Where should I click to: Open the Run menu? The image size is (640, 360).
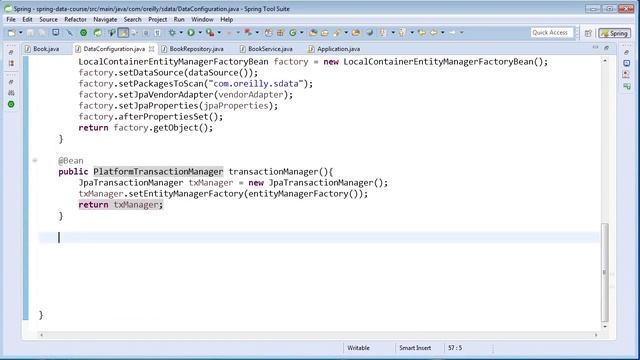click(x=179, y=19)
